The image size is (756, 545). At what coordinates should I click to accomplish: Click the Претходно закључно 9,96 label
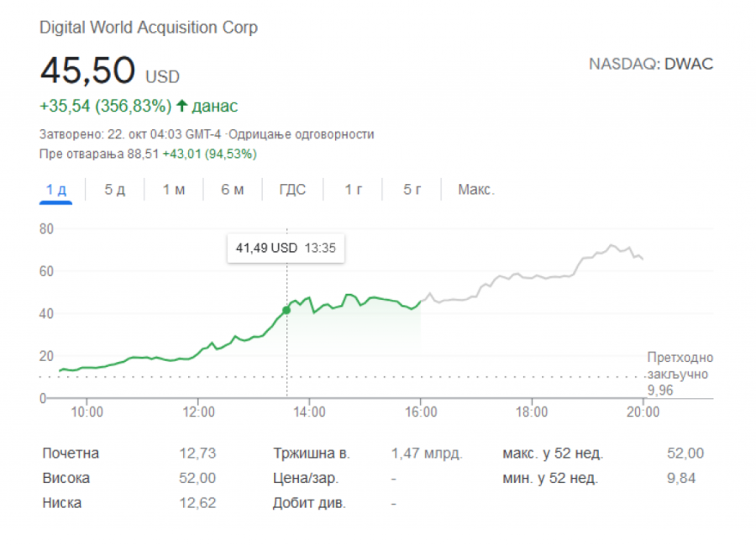point(679,374)
